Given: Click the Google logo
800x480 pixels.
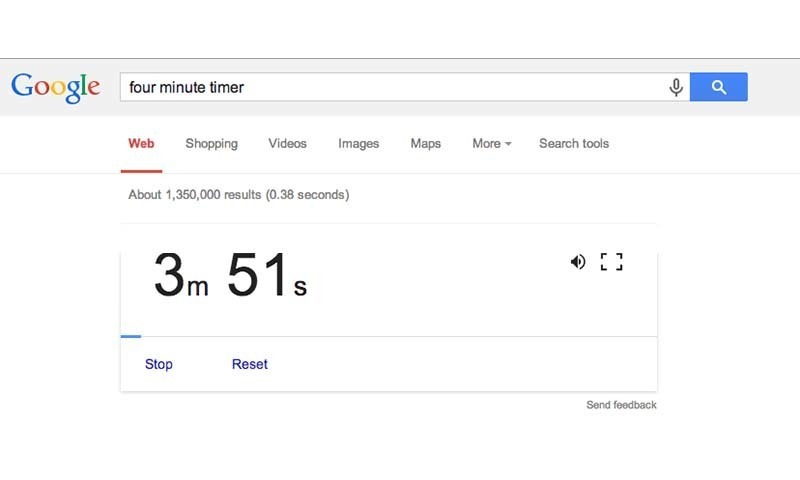Looking at the screenshot, I should point(56,86).
